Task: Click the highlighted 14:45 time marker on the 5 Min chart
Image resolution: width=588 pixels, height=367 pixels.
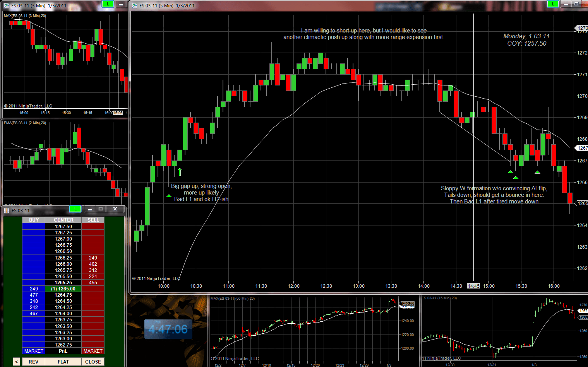Action: [x=473, y=286]
